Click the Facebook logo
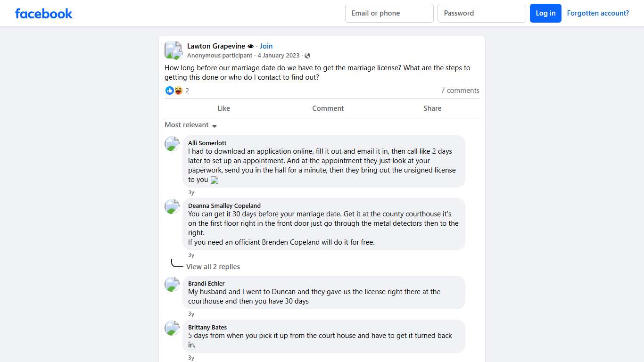Viewport: 644px width, 362px height. point(44,14)
